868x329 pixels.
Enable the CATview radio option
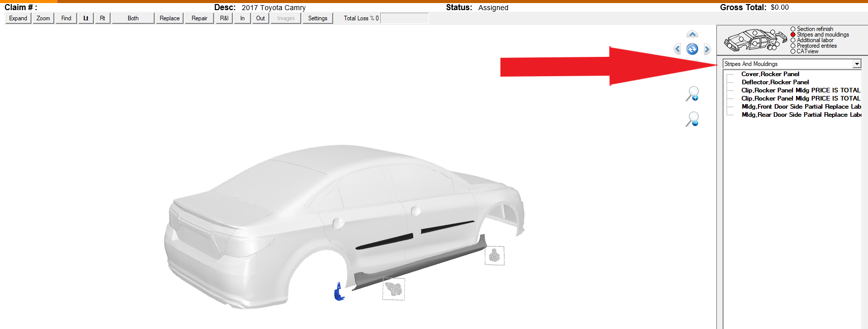(793, 51)
